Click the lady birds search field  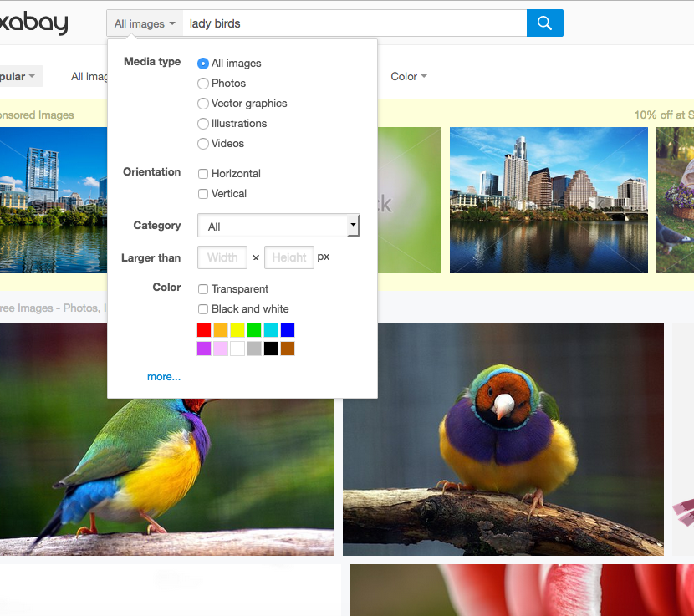[355, 23]
